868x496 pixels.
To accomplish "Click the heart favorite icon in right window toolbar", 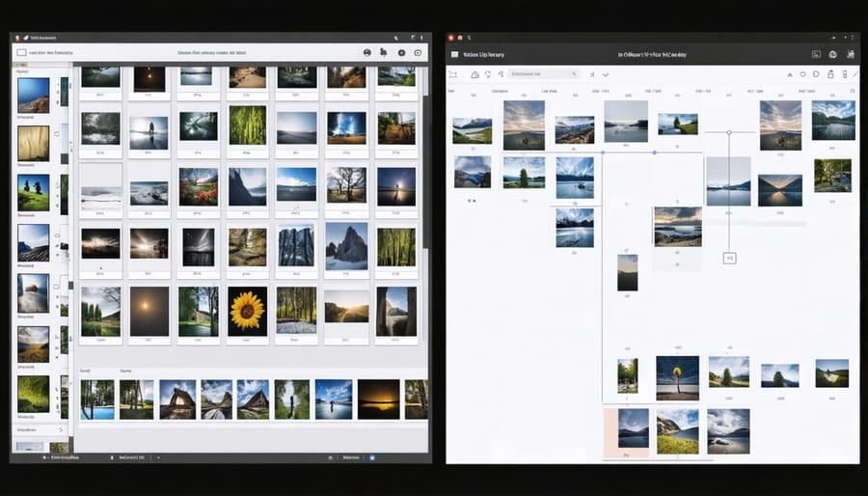I will coord(802,74).
